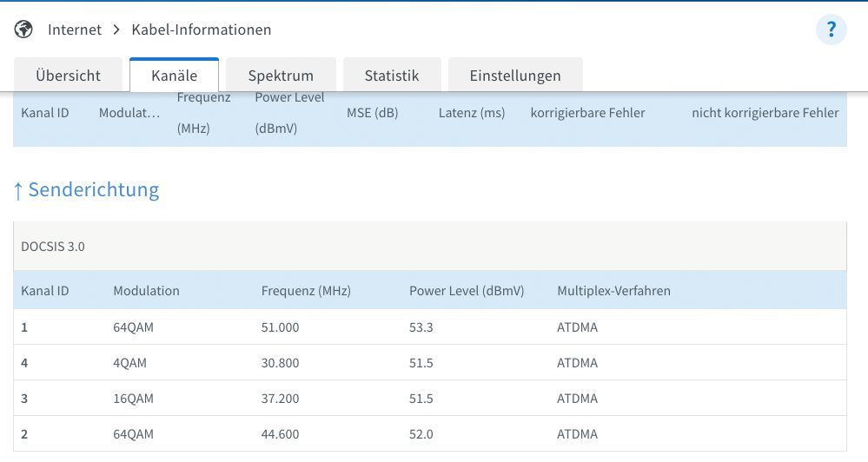The image size is (868, 462).
Task: Click the Internet breadcrumb link
Action: pos(75,30)
